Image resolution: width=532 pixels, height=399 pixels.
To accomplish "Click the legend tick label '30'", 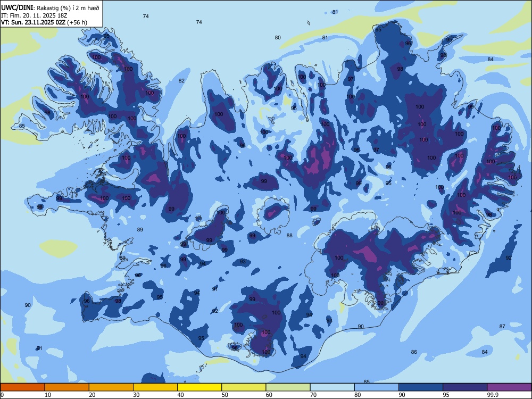I will point(136,395).
